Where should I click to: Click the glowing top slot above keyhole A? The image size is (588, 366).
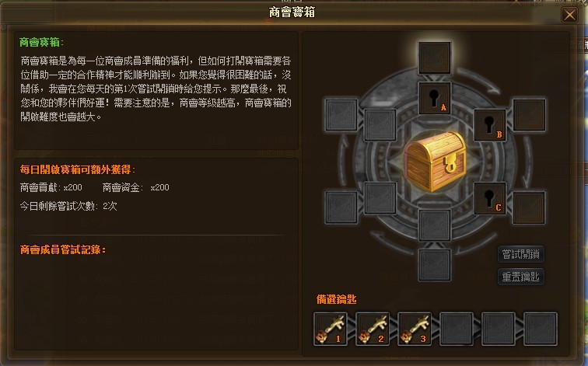pyautogui.click(x=435, y=58)
